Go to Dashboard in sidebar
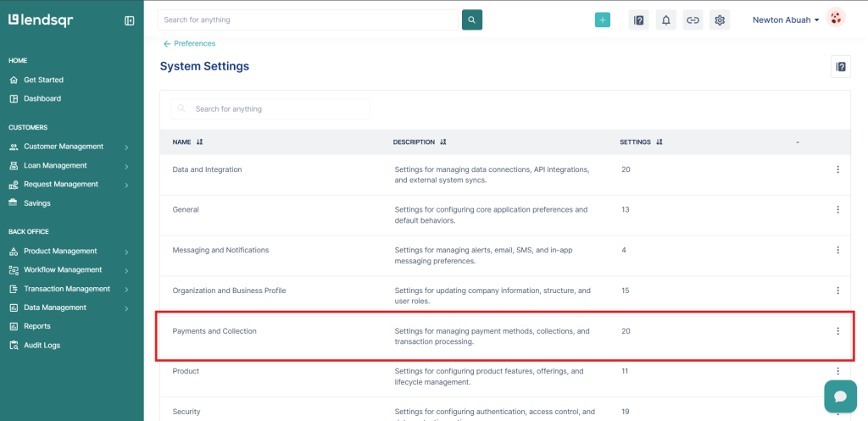The width and height of the screenshot is (868, 421). tap(42, 98)
